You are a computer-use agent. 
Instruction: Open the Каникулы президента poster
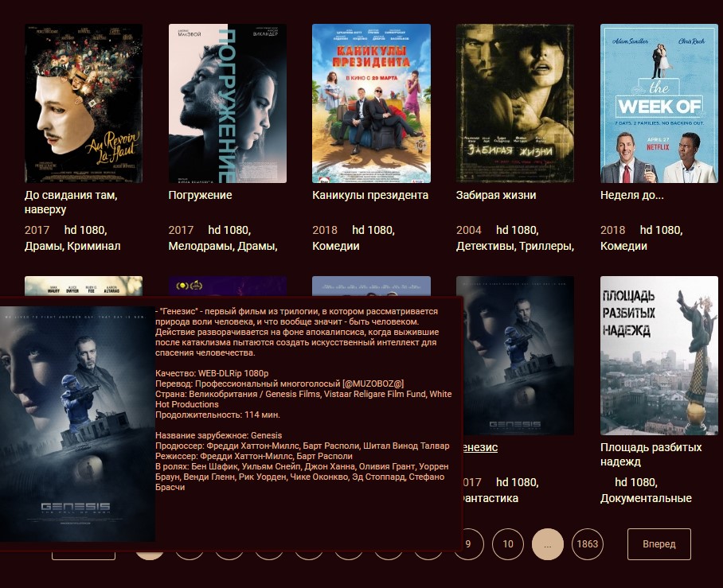(x=371, y=103)
